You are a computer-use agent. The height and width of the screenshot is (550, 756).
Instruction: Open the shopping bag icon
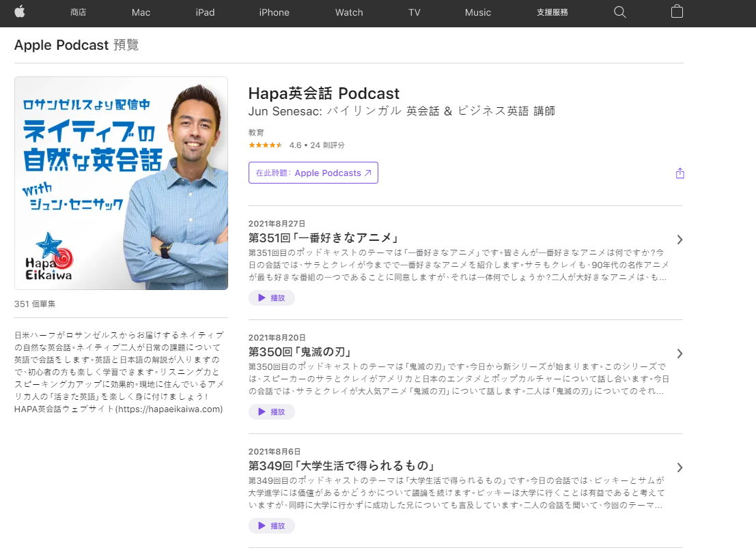tap(677, 12)
